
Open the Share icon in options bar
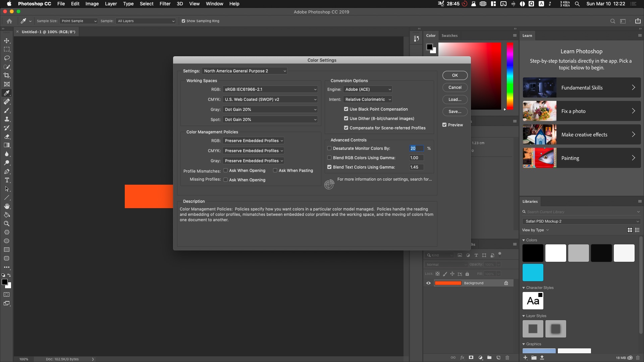[638, 21]
